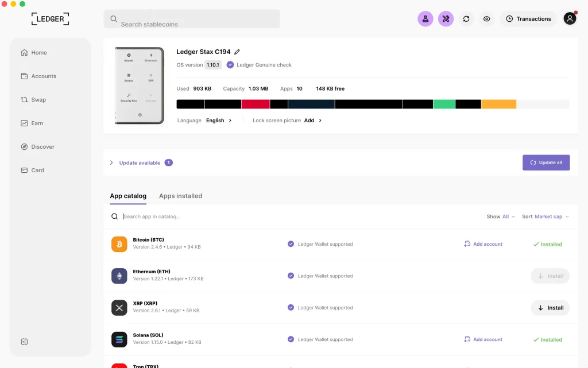This screenshot has width=588, height=368.
Task: Go to Accounts in the sidebar
Action: (38, 76)
